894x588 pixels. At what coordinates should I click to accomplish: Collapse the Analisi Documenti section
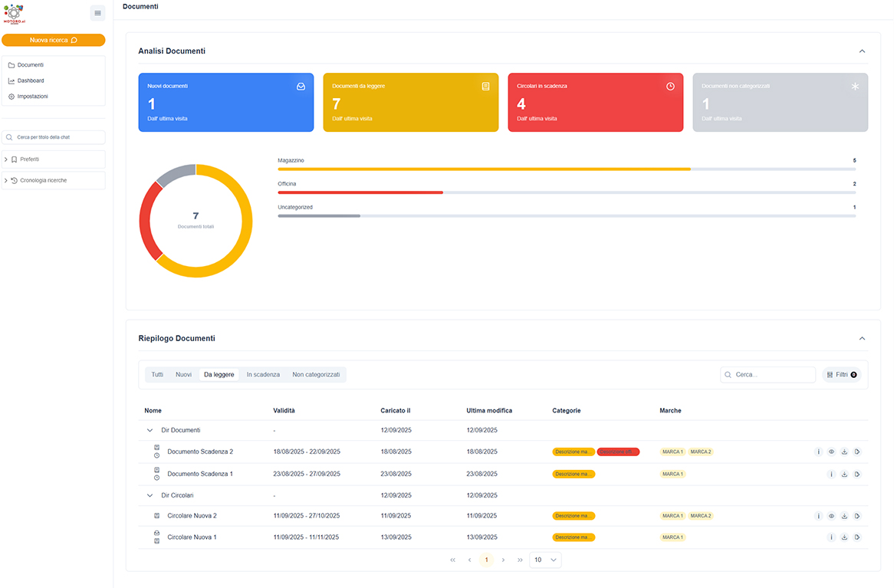point(862,51)
